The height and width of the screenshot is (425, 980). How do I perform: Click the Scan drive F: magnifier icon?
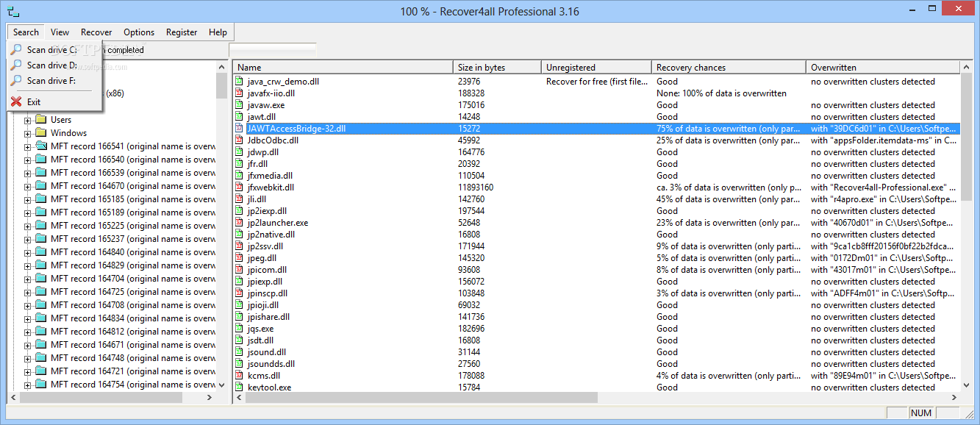point(16,81)
